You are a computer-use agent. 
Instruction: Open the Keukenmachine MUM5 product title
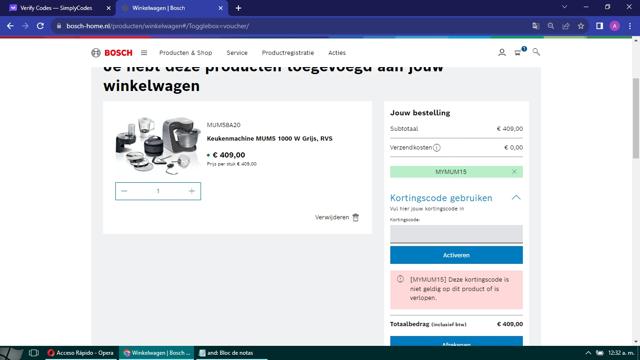pyautogui.click(x=269, y=139)
